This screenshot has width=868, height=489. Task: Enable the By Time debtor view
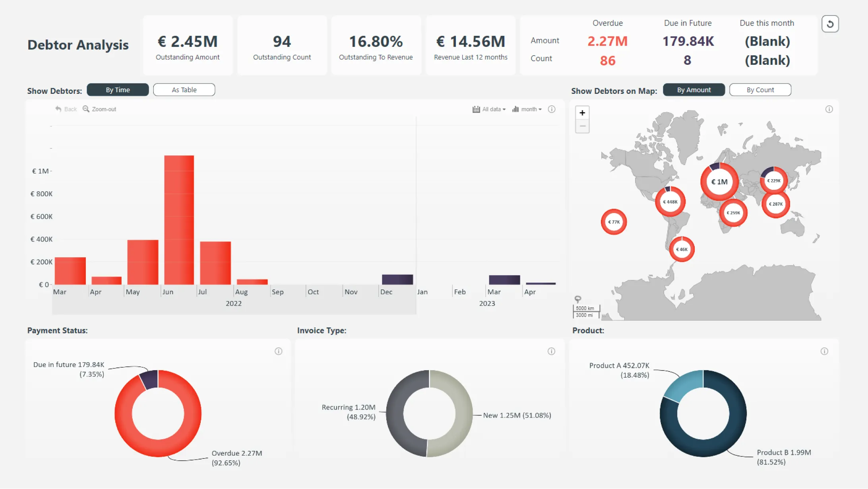click(118, 89)
